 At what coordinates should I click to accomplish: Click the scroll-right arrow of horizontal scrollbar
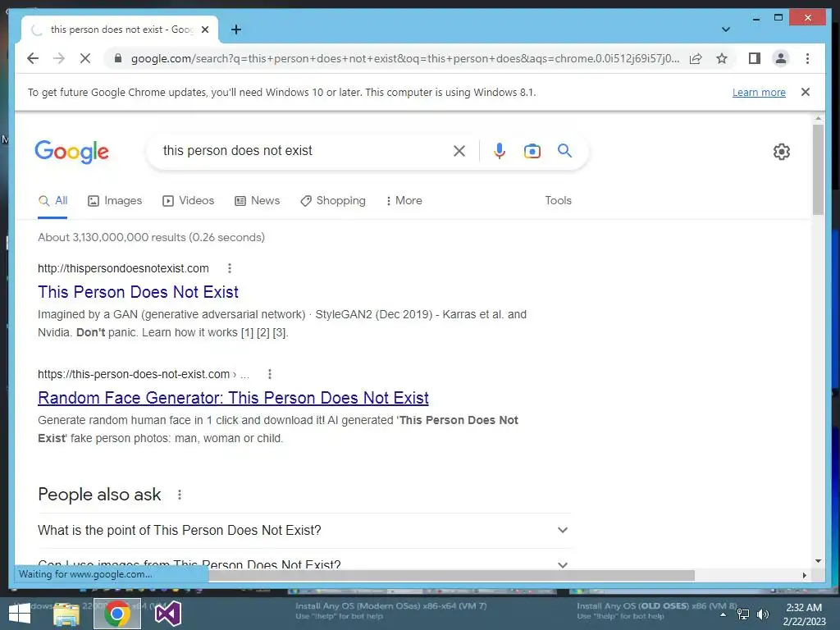804,575
